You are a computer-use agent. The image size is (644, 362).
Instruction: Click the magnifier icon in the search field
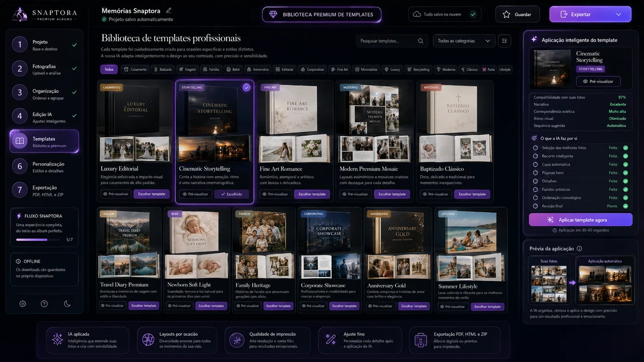coord(420,41)
